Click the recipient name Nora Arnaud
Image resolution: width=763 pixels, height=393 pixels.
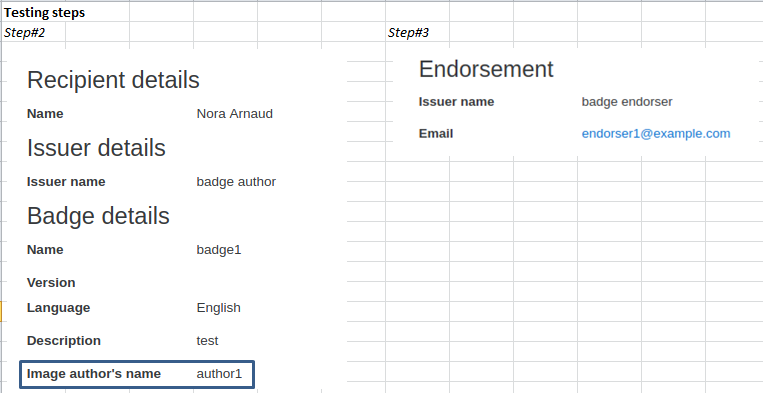(x=235, y=114)
